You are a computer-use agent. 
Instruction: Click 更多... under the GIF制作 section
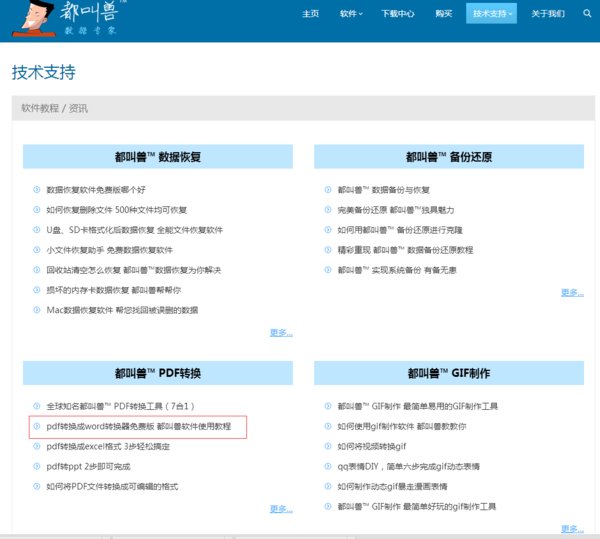572,529
